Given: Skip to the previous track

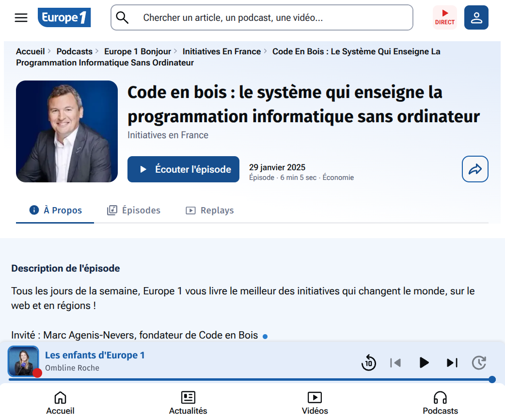Looking at the screenshot, I should (395, 363).
